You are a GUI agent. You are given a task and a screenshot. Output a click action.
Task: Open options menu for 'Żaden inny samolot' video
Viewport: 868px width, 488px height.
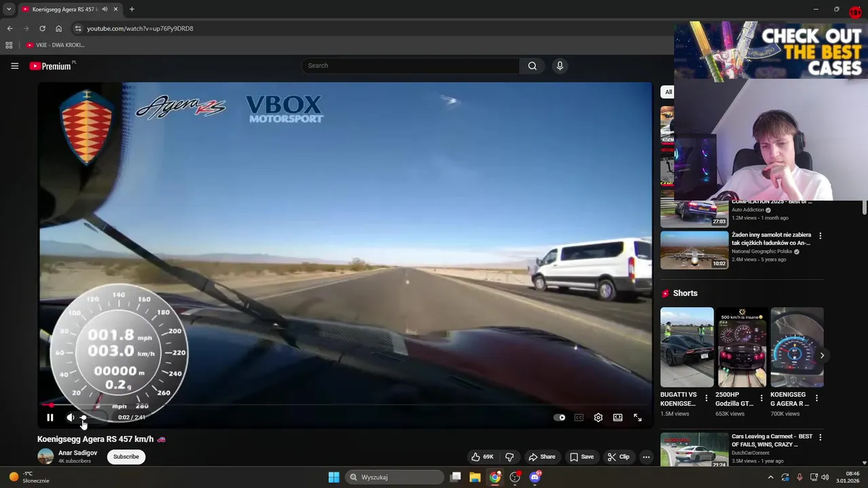820,236
